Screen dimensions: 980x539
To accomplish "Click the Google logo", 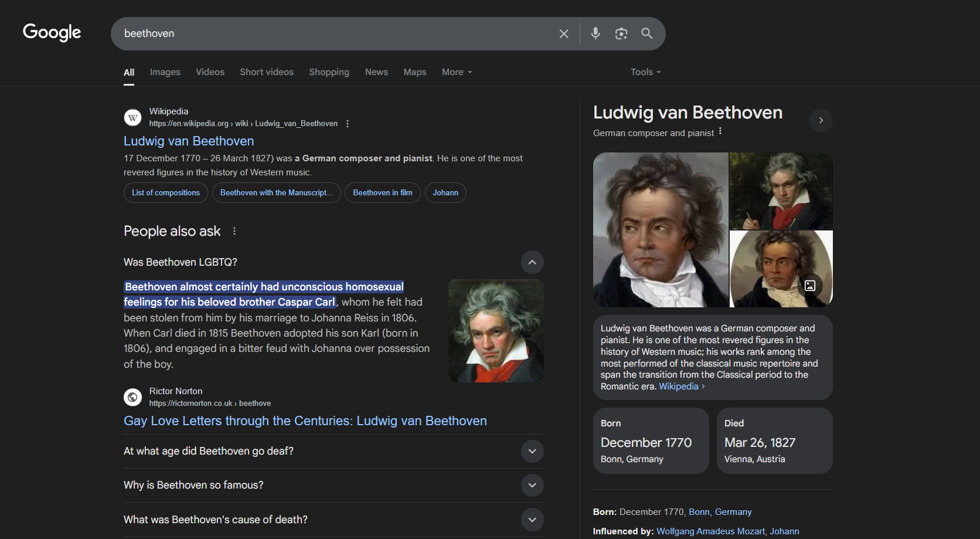I will [52, 33].
